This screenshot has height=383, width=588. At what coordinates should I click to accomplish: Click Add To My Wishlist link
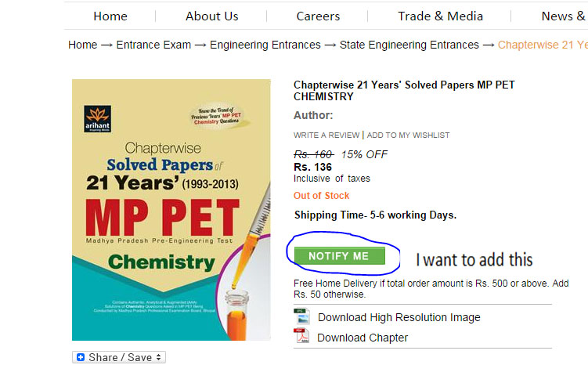[408, 135]
